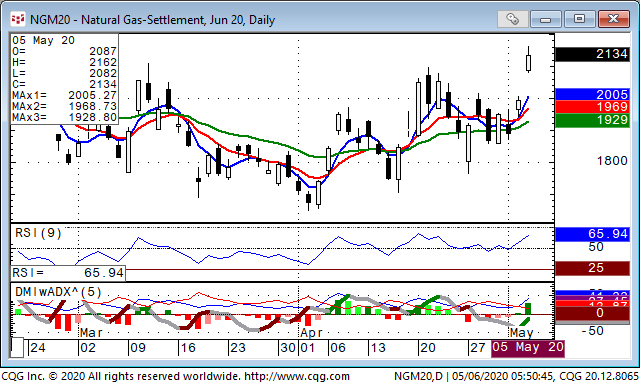Click the H= 2162 high value

pos(64,62)
